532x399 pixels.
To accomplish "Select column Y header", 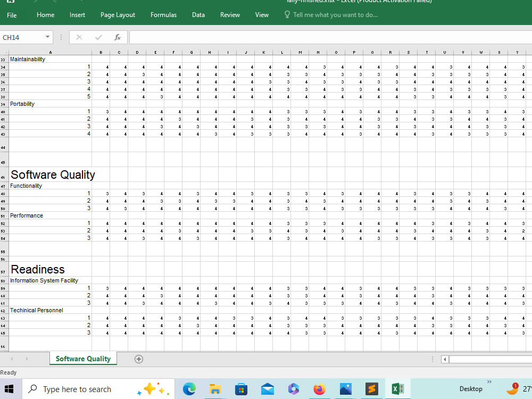I will tap(517, 52).
